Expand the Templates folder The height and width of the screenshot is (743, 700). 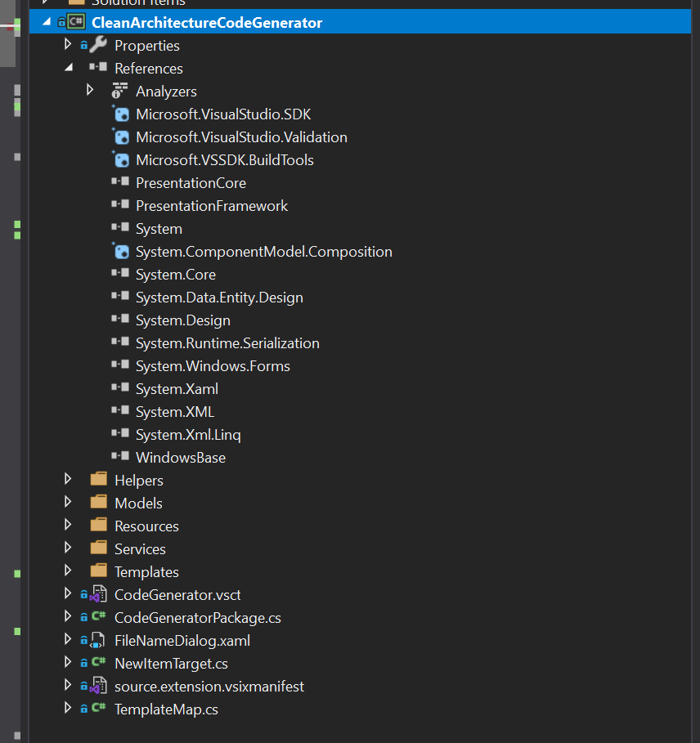[68, 571]
